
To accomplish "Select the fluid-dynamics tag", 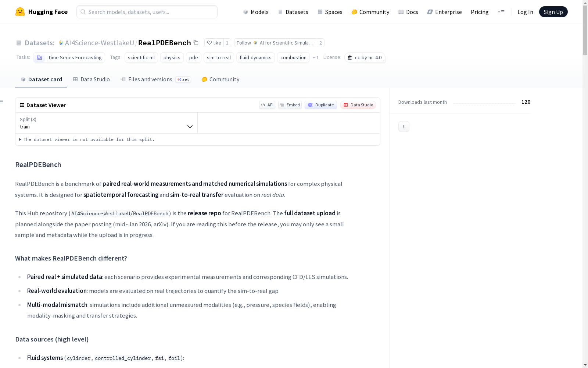I will [255, 57].
